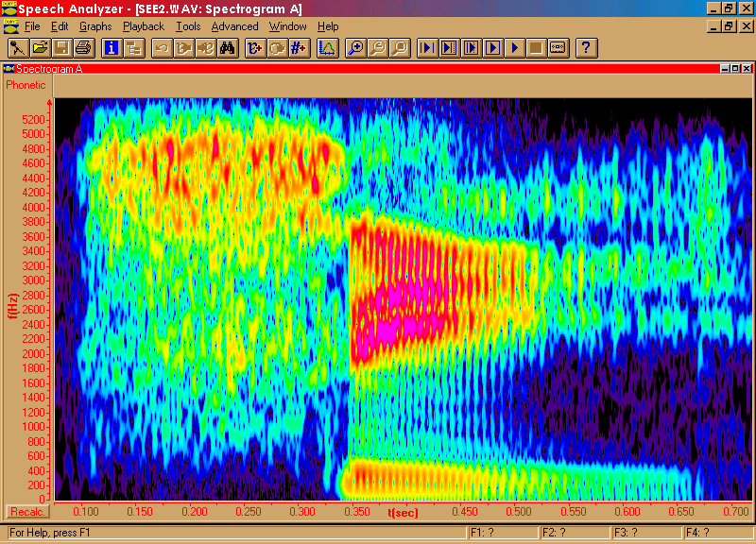Print using the printer icon

coord(84,48)
